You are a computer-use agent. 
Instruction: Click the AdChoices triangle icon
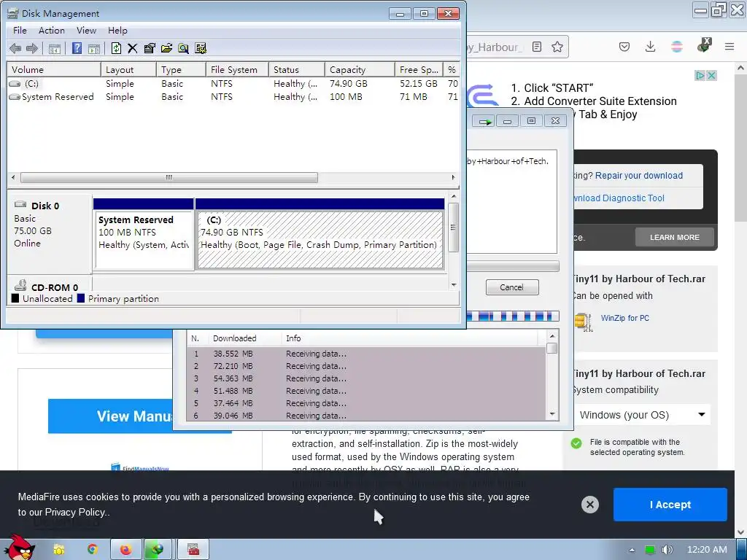click(x=700, y=75)
